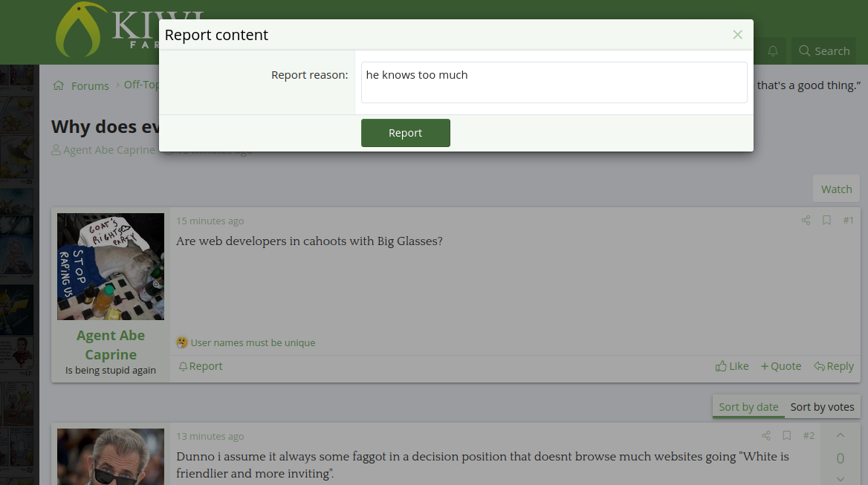Report post #1 via bell link
Screen dimensions: 868x485
(201, 366)
